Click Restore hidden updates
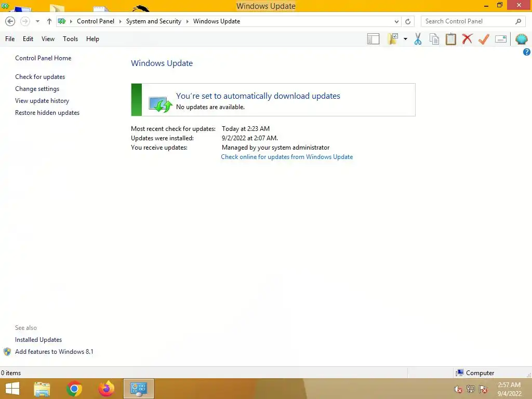Screen dimensions: 532x399 (x=47, y=113)
